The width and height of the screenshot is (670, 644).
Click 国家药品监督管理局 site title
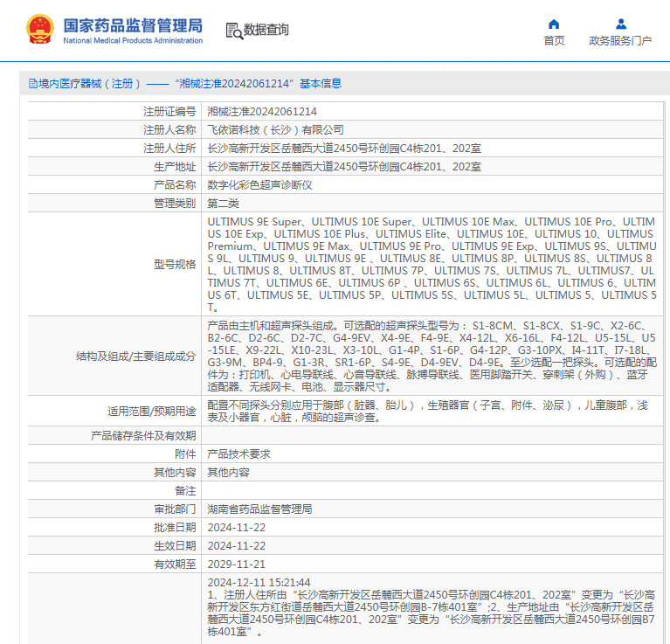pos(133,24)
